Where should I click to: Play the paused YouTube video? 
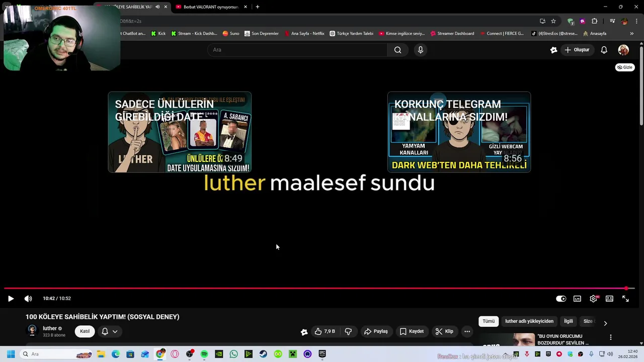click(x=11, y=299)
